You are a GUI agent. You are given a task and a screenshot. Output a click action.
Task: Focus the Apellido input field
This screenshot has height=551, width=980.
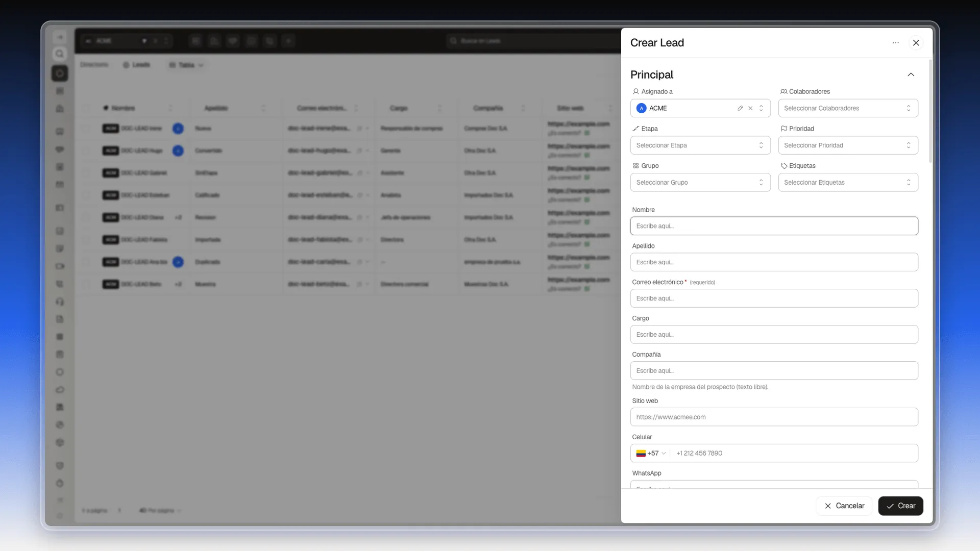(774, 262)
